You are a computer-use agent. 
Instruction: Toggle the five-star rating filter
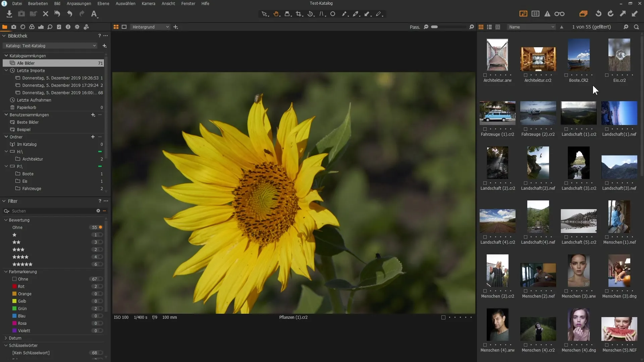(100, 264)
